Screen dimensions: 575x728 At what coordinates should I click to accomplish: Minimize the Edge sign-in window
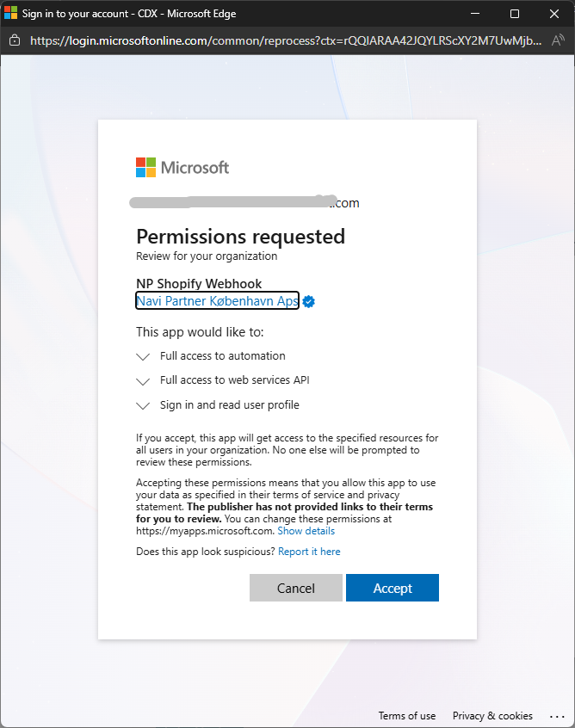475,14
